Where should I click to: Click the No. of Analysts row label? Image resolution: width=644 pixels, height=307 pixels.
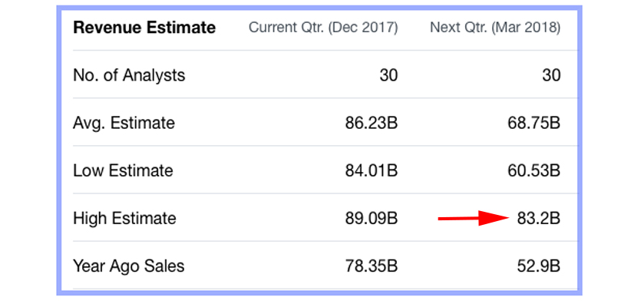coord(129,76)
